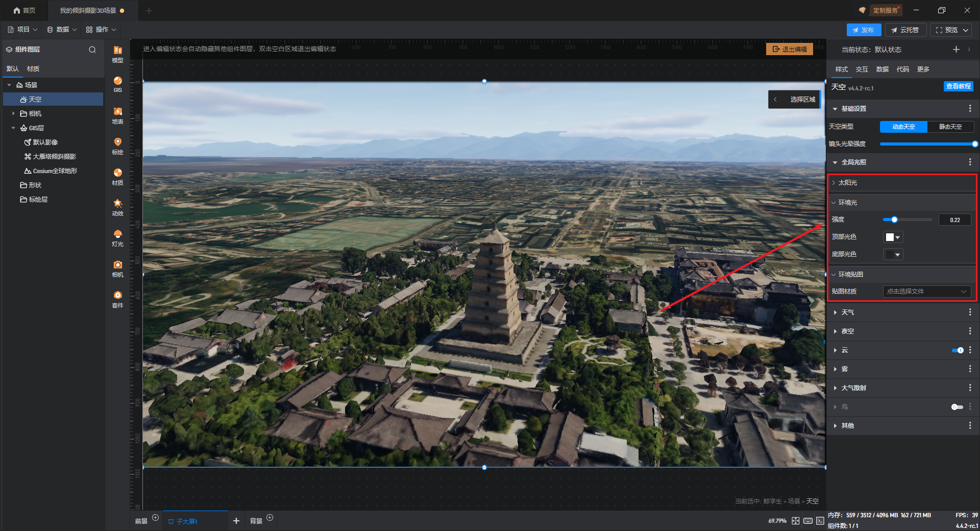Click the fit-to-screen icon in status bar
This screenshot has height=531, width=980.
795,521
